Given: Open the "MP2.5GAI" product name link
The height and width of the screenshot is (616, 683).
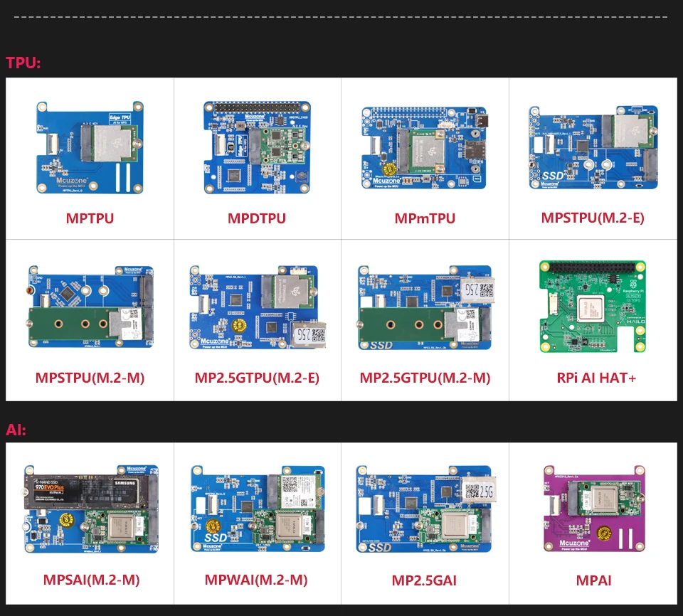Looking at the screenshot, I should click(424, 580).
